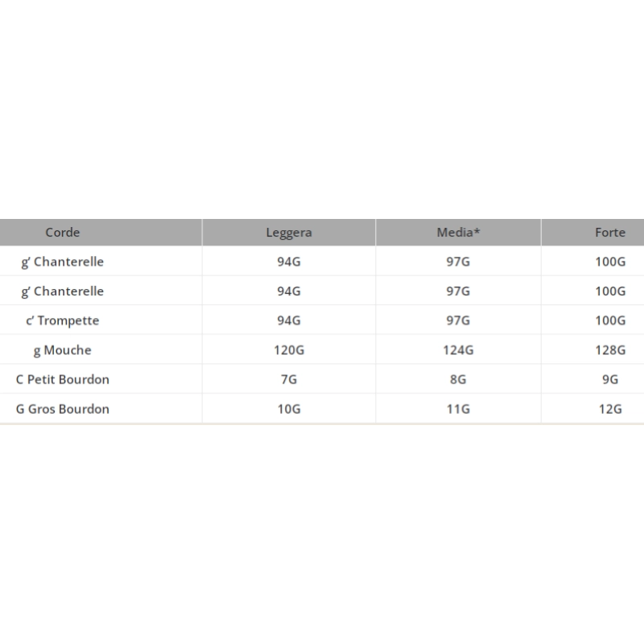Select 94G in the c' Trompette row

point(288,320)
